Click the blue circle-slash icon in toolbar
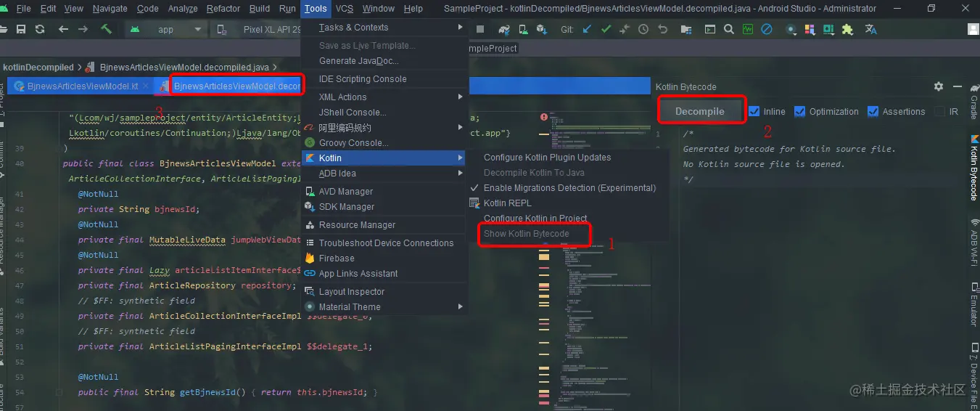The width and height of the screenshot is (980, 411). [x=767, y=30]
